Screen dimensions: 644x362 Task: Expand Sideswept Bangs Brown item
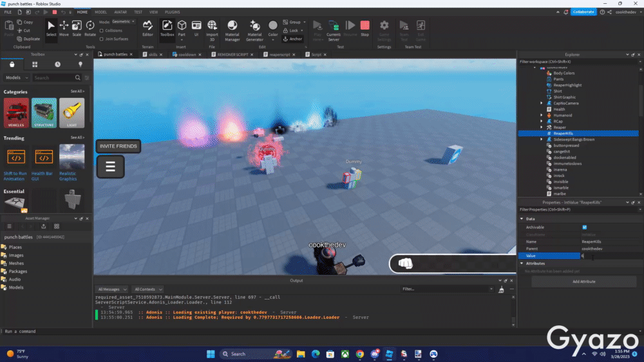(x=542, y=139)
